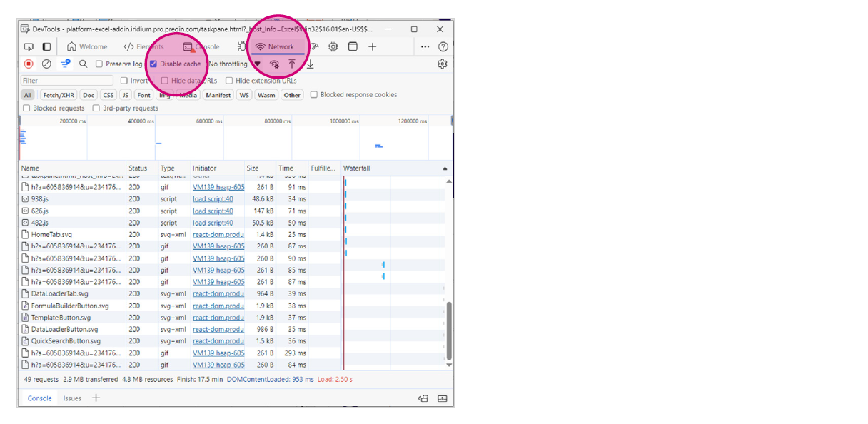Screen dimensions: 868x424
Task: Click the file icon beside TemplateButton.svg
Action: click(25, 318)
